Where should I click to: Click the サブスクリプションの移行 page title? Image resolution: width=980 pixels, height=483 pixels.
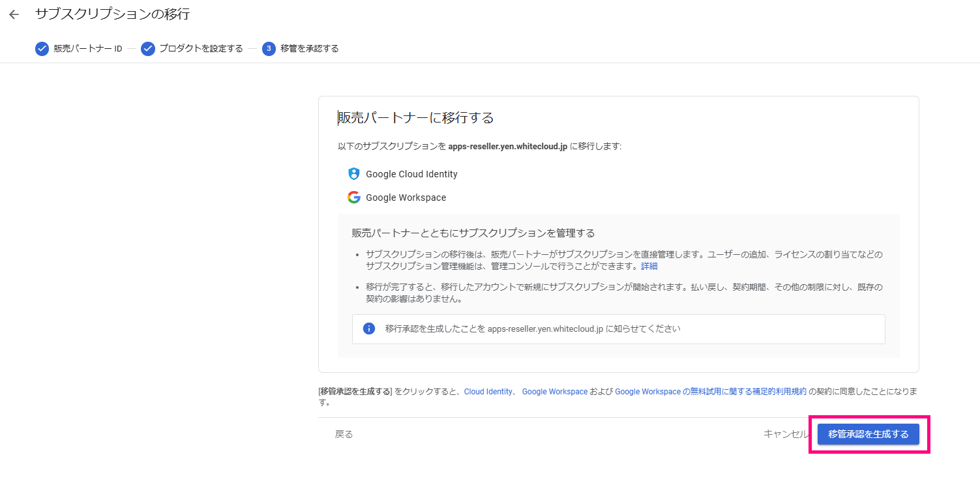coord(112,14)
